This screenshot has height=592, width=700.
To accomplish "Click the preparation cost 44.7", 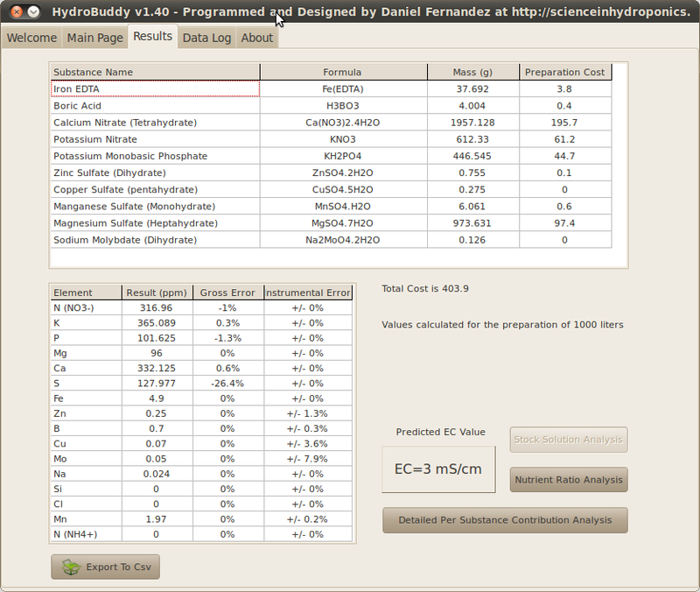I will point(565,156).
